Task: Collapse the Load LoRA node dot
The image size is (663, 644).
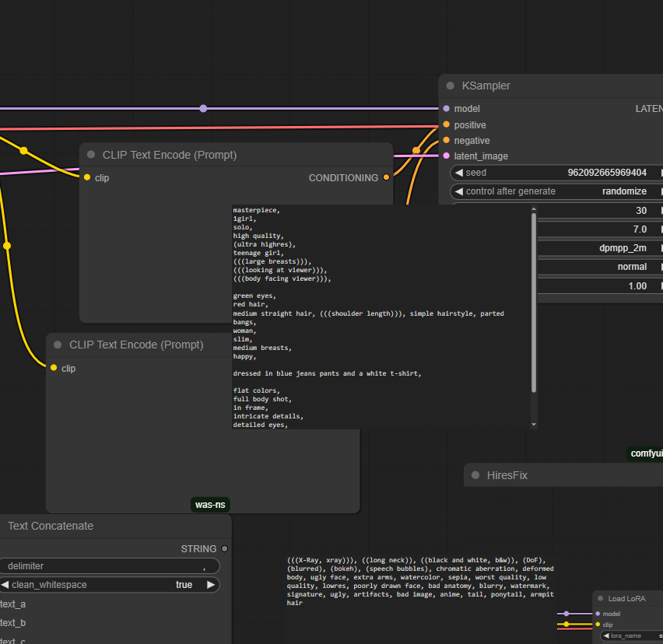Action: tap(601, 598)
